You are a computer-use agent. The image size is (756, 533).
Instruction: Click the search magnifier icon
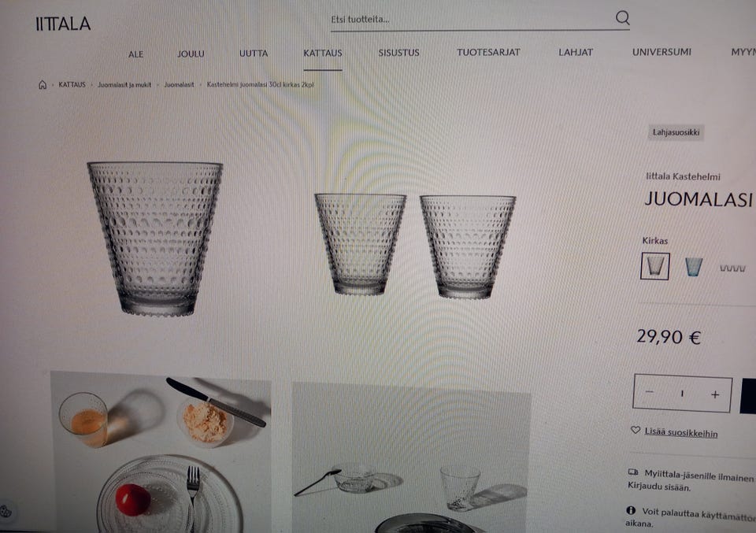(622, 18)
